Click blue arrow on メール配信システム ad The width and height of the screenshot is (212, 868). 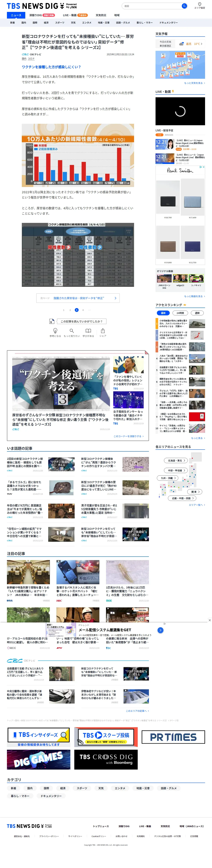tap(160, 630)
